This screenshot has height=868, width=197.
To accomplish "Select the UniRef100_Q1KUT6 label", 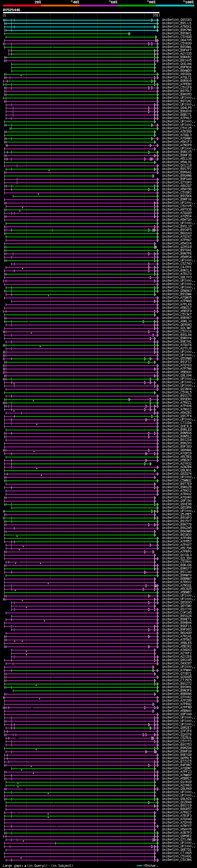I will (177, 735).
